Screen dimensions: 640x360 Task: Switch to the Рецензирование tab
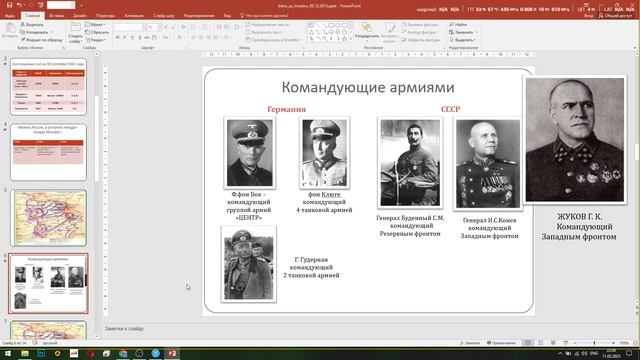(199, 16)
